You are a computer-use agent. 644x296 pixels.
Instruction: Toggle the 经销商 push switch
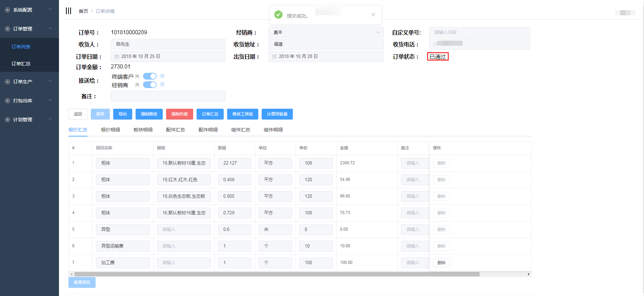pyautogui.click(x=149, y=85)
